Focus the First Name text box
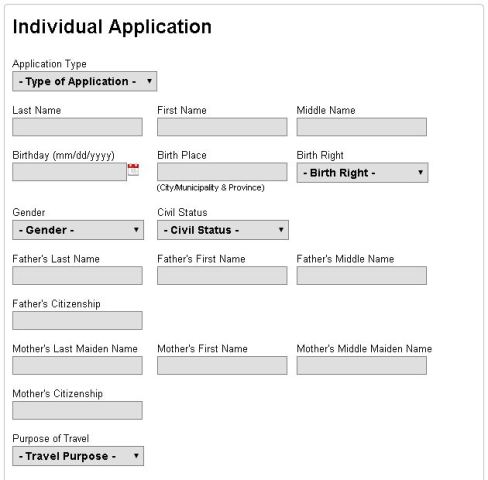This screenshot has height=480, width=488. 222,127
